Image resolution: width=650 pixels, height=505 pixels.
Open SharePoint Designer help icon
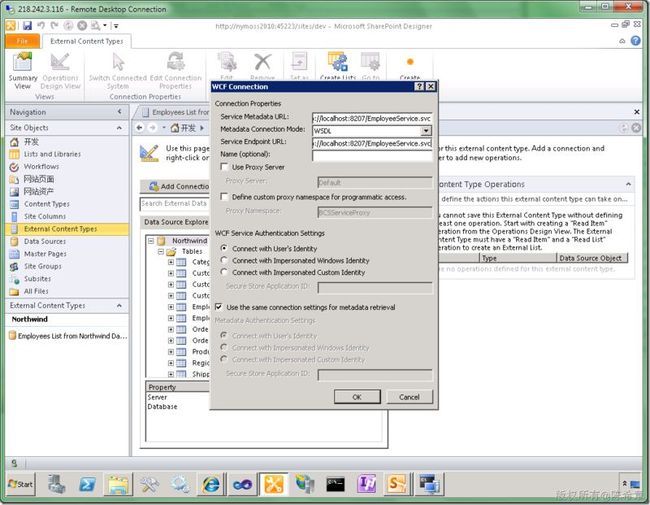pyautogui.click(x=635, y=41)
